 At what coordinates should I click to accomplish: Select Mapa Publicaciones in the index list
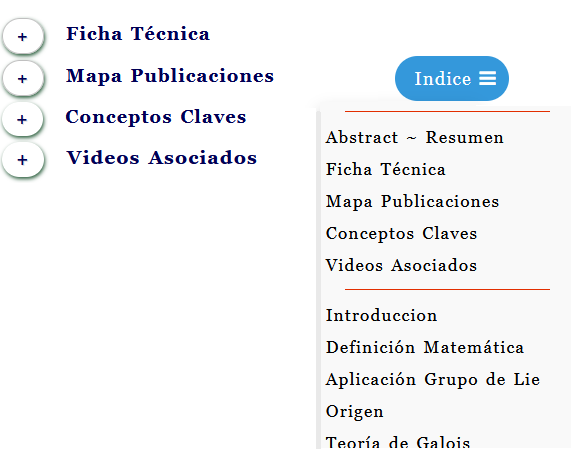tap(412, 202)
